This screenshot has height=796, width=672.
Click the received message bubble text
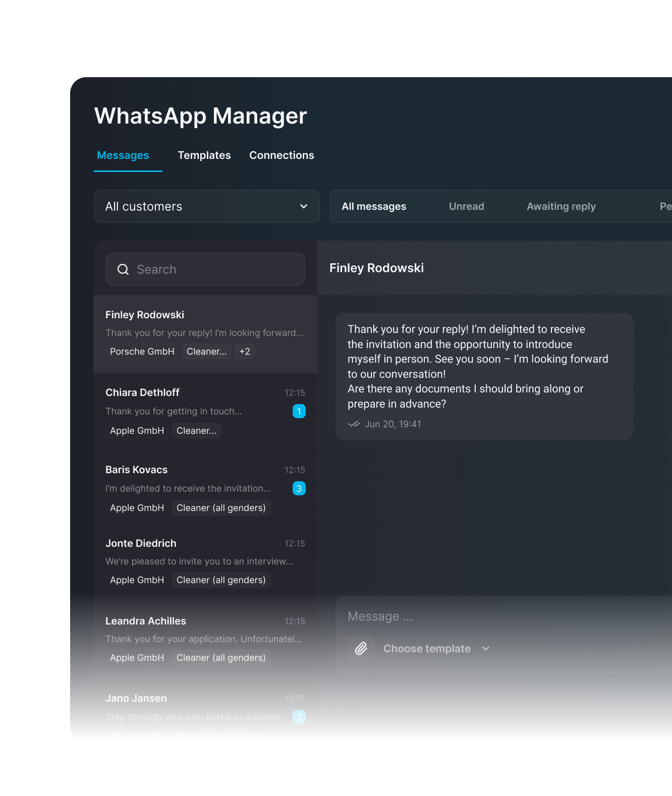pos(478,366)
